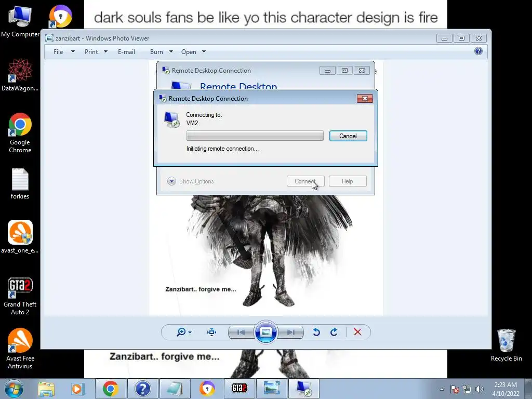Switch to Remote Desktop Connection taskbar item
Image resolution: width=532 pixels, height=399 pixels.
click(303, 389)
